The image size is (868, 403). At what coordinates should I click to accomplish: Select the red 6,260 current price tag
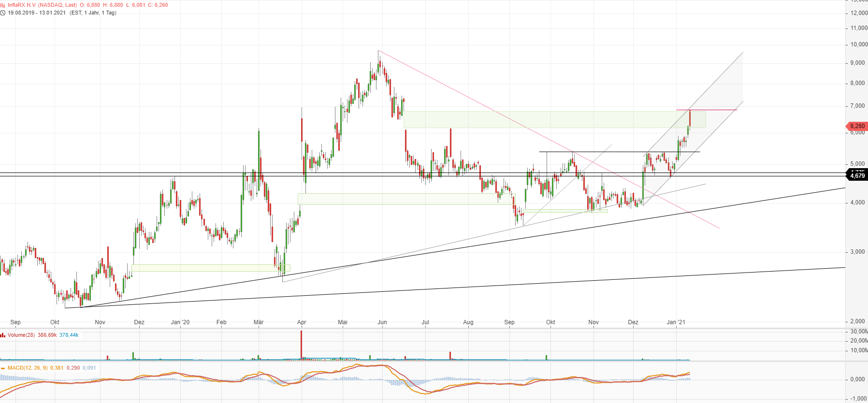coord(856,126)
